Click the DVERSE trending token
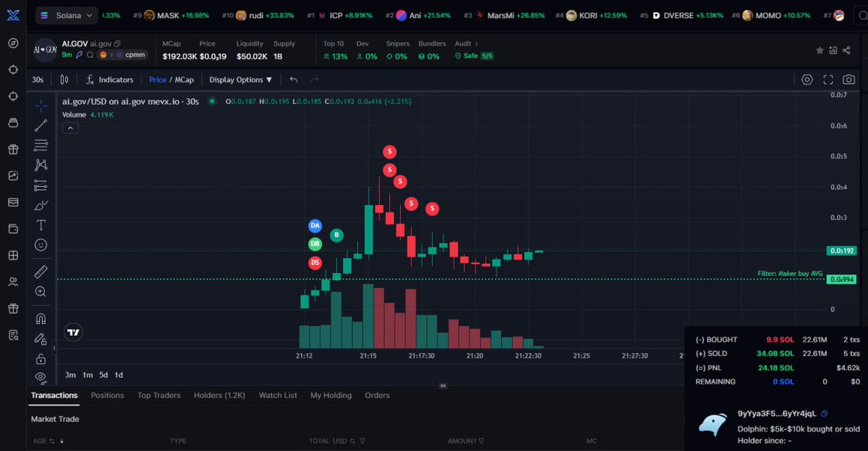This screenshot has width=868, height=451. click(x=681, y=15)
